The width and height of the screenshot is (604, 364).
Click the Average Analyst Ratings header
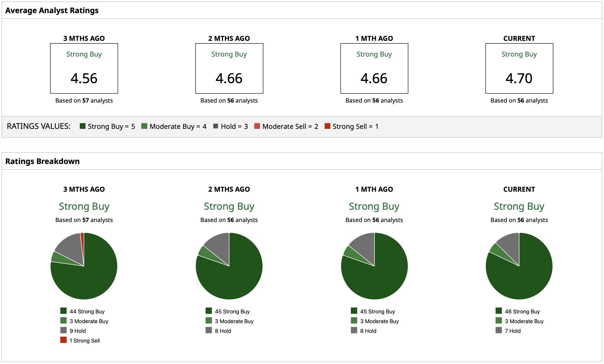(x=52, y=11)
